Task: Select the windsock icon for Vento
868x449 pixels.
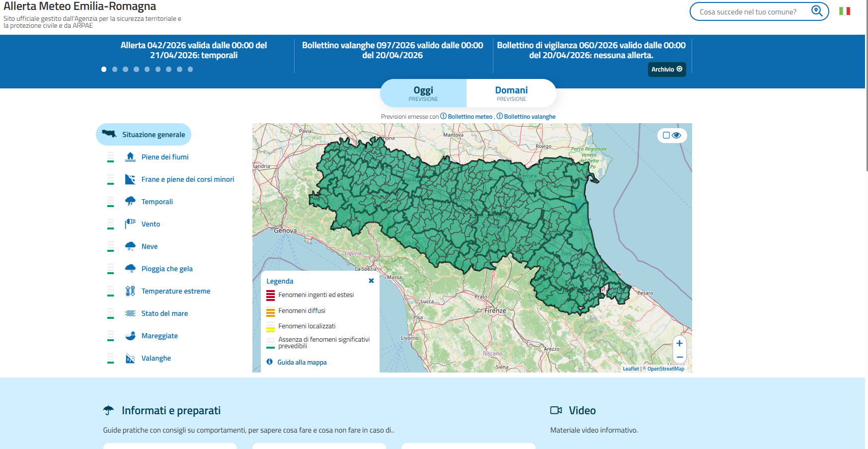Action: [x=130, y=224]
